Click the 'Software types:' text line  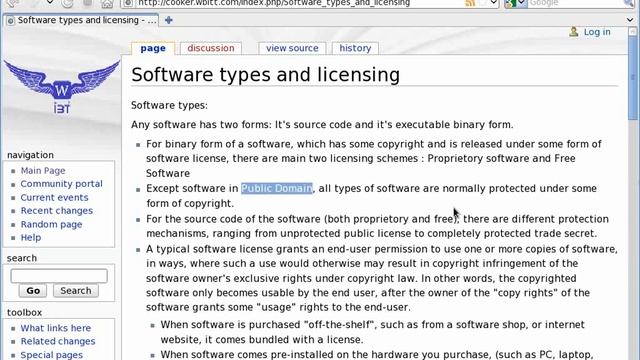click(169, 105)
